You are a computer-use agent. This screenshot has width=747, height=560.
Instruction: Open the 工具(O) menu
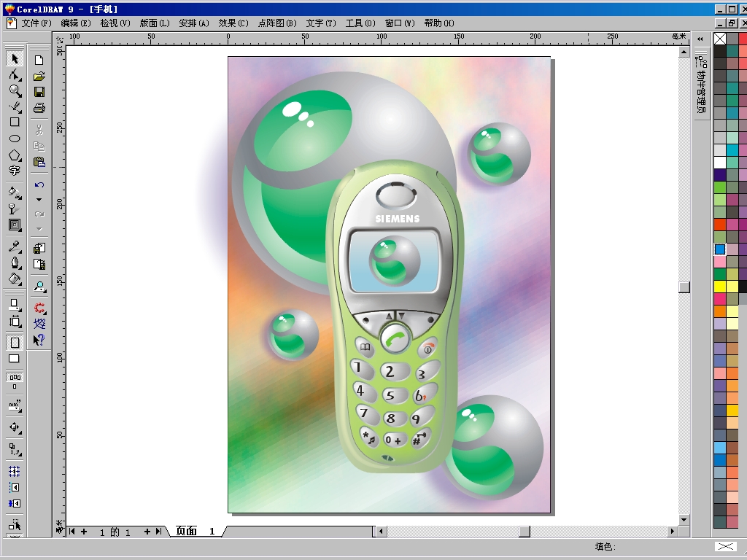(x=360, y=23)
